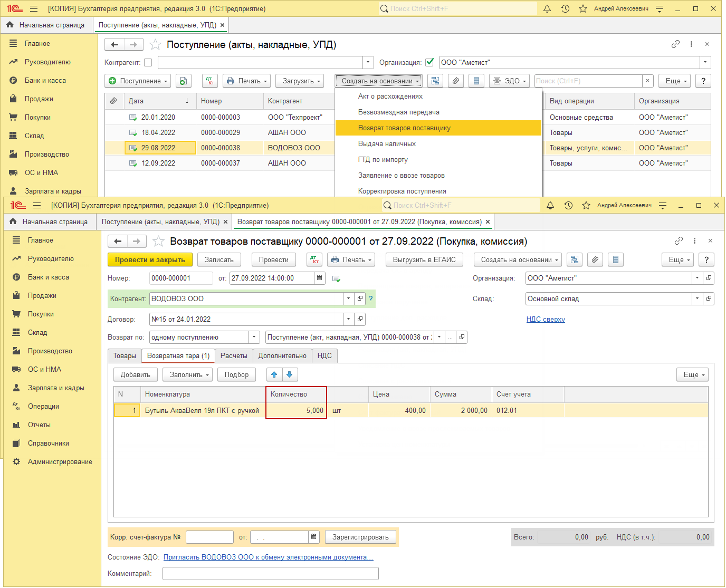Choose ГТД по импорту menu entry
This screenshot has width=726, height=588.
[x=383, y=160]
